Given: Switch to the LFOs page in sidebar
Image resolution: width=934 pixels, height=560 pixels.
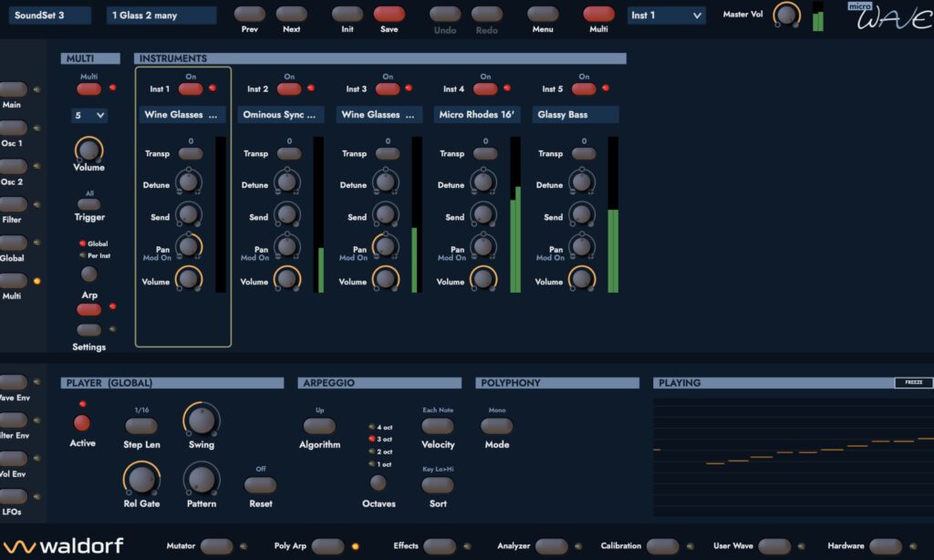Looking at the screenshot, I should (x=13, y=496).
